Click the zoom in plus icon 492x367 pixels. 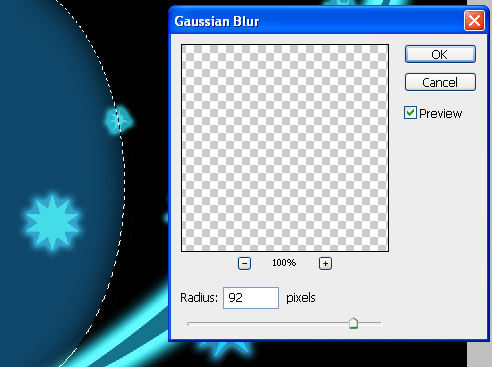[x=325, y=264]
